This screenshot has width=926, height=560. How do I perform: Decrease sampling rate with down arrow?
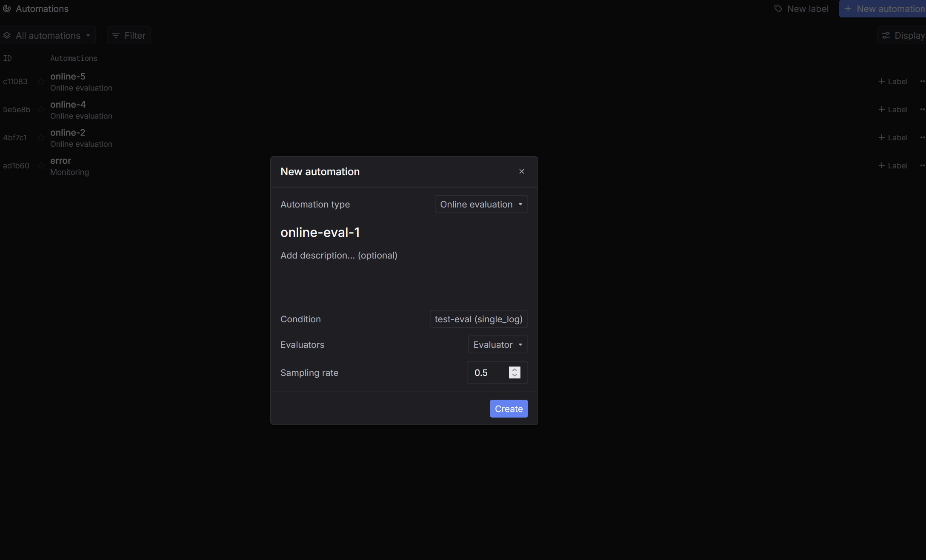[x=514, y=375]
